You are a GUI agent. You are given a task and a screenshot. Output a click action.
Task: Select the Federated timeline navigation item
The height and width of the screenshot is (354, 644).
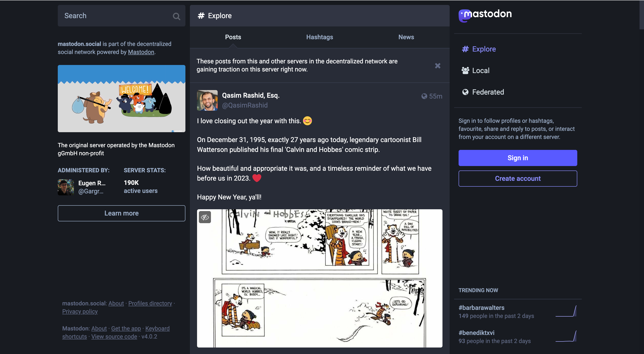click(x=483, y=92)
